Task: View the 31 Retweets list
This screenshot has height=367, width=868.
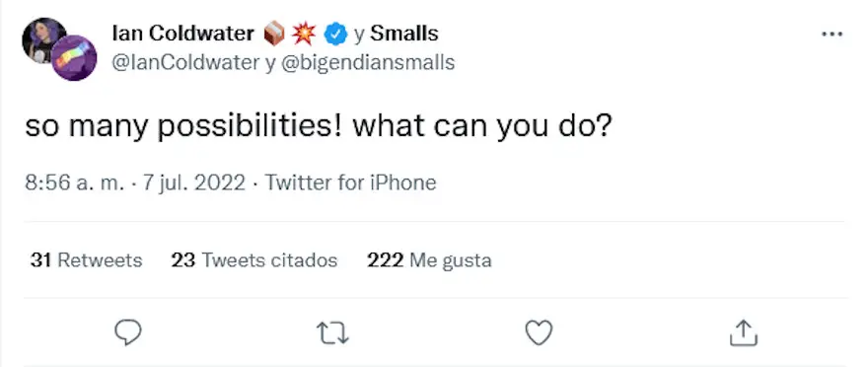Action: 87,259
